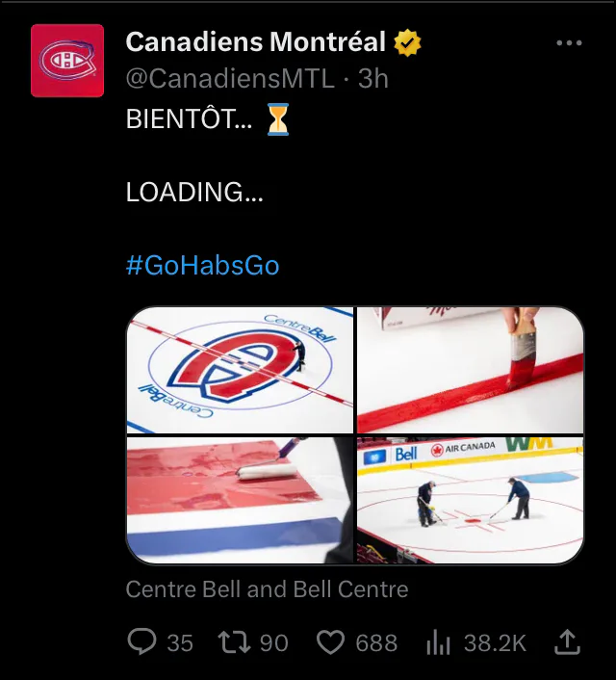Click the "LOADING..." tweet text

[x=193, y=192]
